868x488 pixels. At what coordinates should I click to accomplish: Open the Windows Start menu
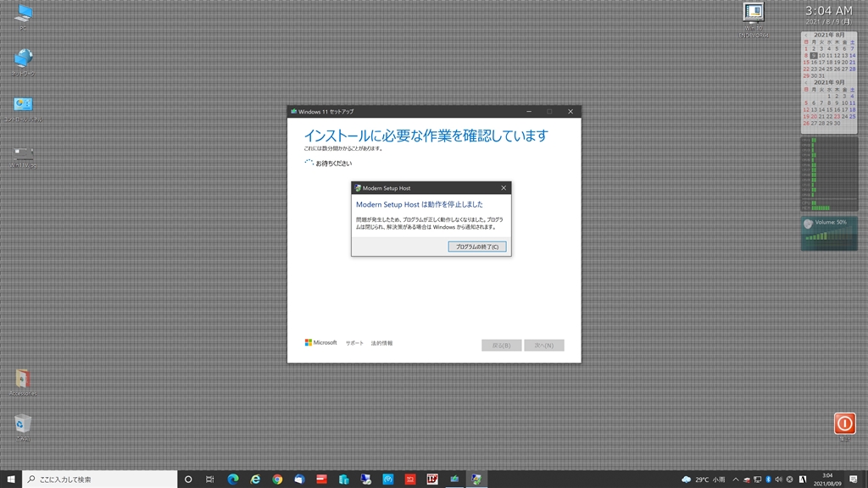tap(10, 480)
